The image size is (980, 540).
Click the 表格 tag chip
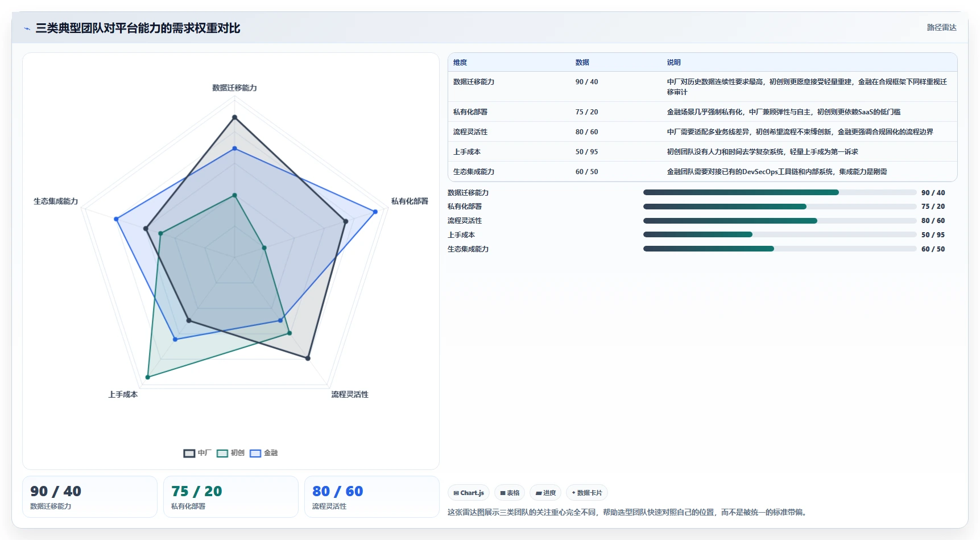pyautogui.click(x=510, y=493)
